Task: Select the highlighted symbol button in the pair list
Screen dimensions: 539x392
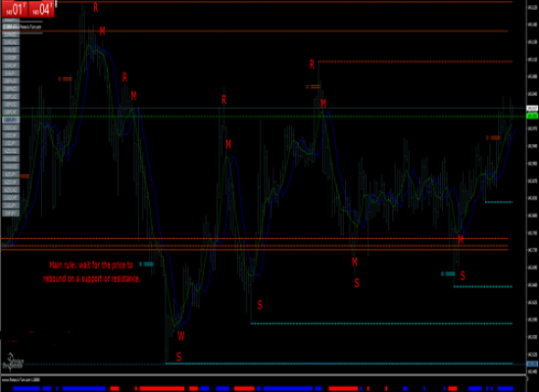Action: pyautogui.click(x=11, y=120)
